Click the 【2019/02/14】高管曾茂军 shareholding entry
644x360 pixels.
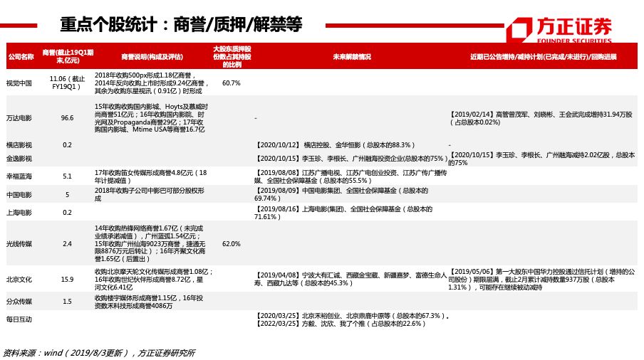(541, 118)
